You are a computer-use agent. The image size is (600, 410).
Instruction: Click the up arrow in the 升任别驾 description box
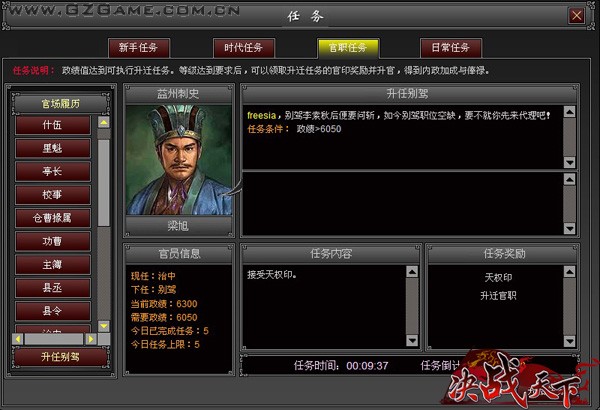(570, 112)
